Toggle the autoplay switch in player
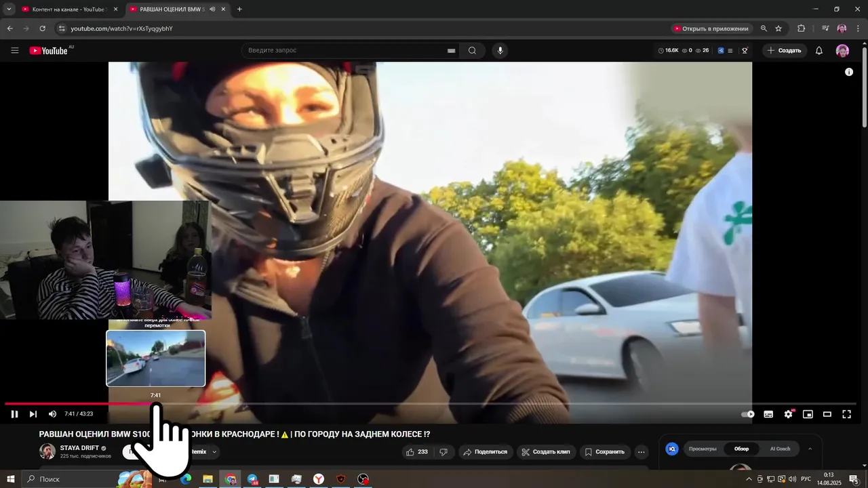 (x=748, y=414)
